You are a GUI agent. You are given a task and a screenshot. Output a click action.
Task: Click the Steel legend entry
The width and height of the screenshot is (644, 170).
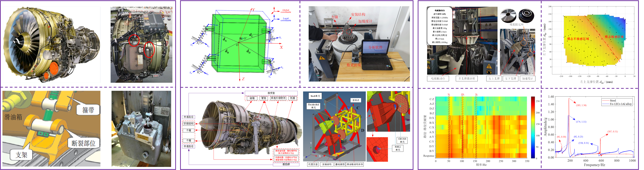point(613,100)
